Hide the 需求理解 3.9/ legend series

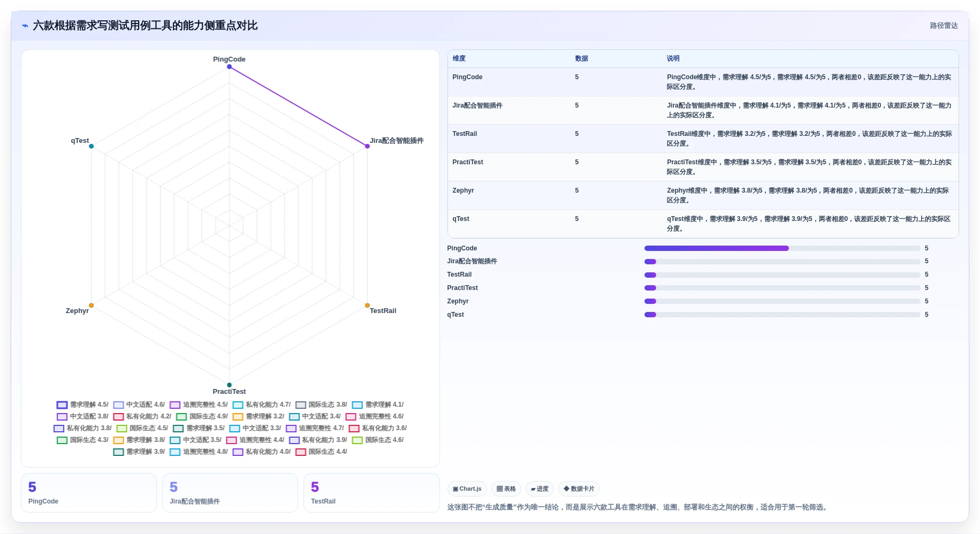coord(139,452)
